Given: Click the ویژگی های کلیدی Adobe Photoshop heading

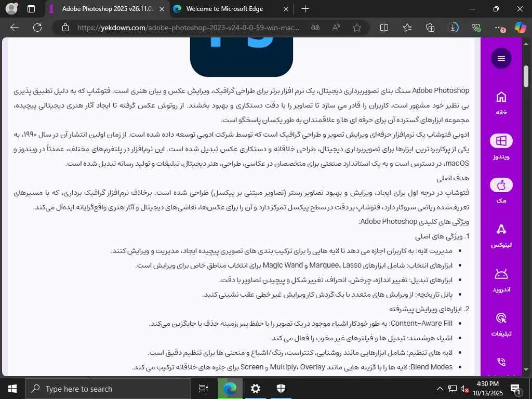Looking at the screenshot, I should (414, 221).
